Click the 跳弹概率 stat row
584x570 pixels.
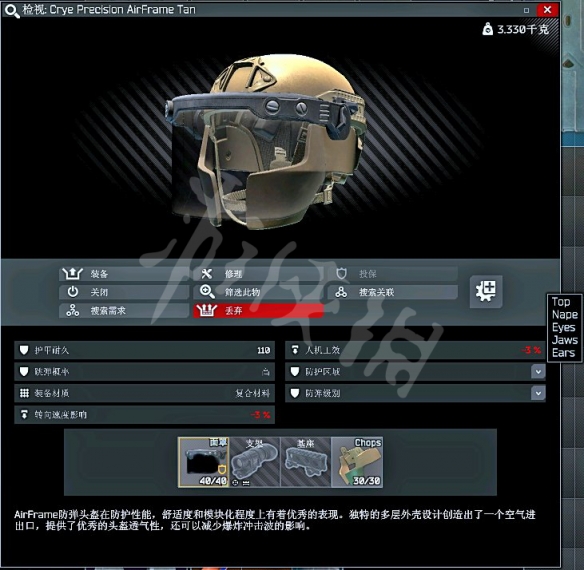pyautogui.click(x=145, y=371)
